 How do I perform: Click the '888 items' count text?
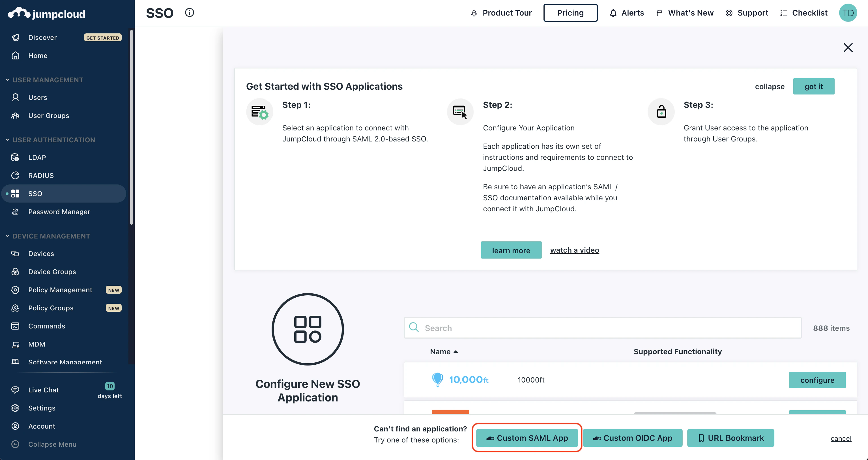click(x=831, y=328)
